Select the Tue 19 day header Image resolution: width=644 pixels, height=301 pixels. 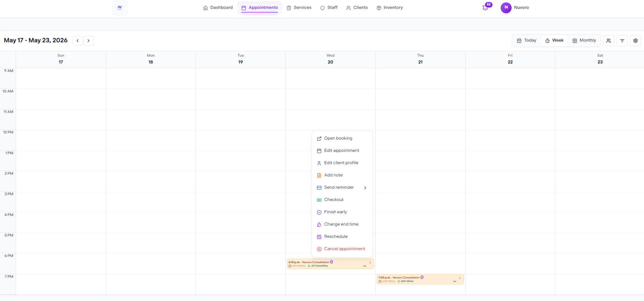241,59
